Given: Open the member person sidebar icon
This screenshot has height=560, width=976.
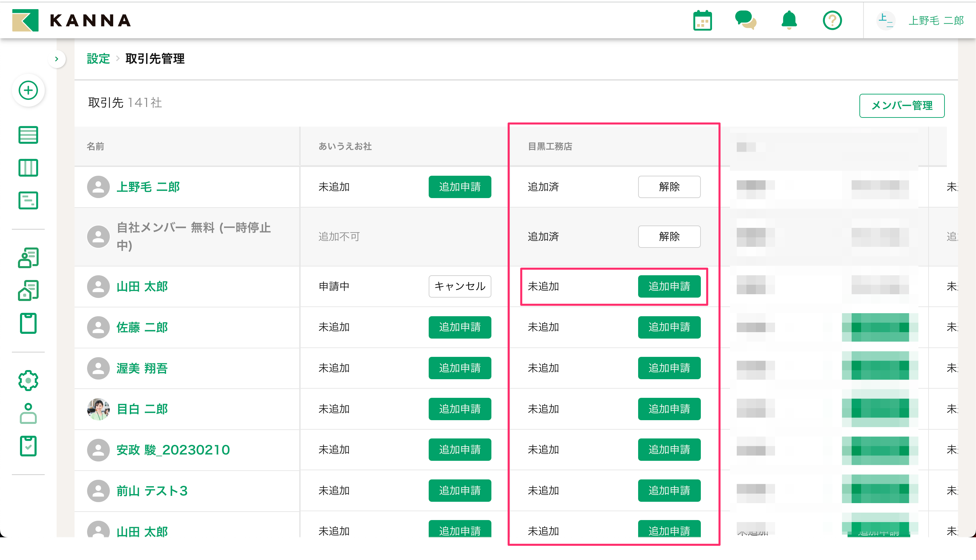Looking at the screenshot, I should [28, 413].
